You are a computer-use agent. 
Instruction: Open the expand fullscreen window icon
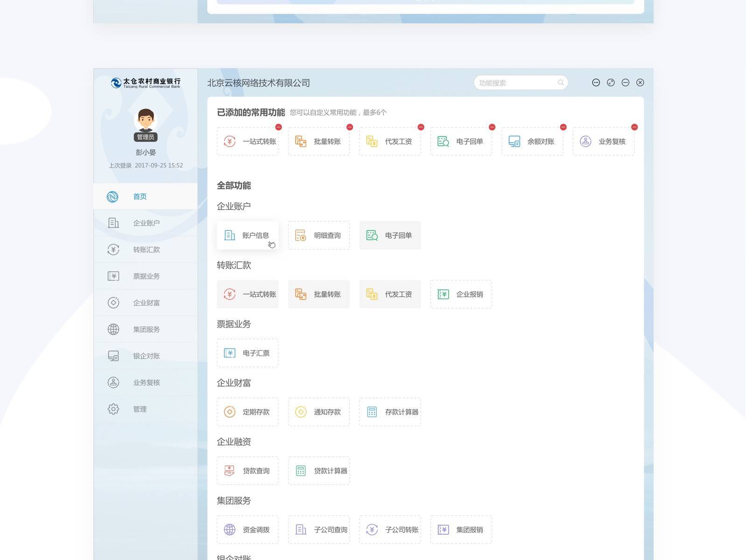pos(611,83)
